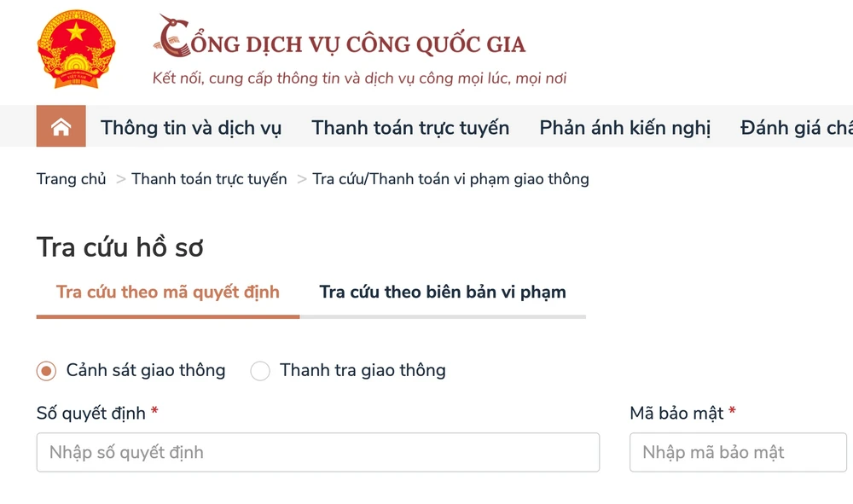Open the Phản ánh kiến nghị menu
853x504 pixels.
[624, 127]
